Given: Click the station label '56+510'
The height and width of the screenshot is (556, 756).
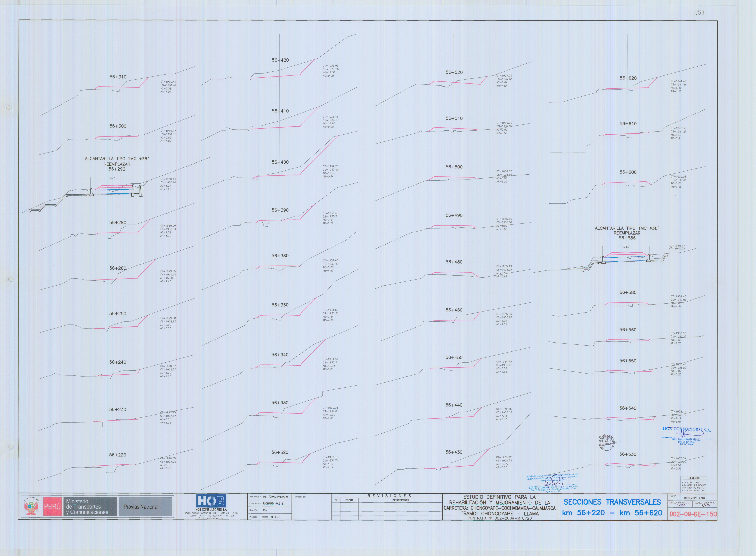Looking at the screenshot, I should [x=454, y=118].
